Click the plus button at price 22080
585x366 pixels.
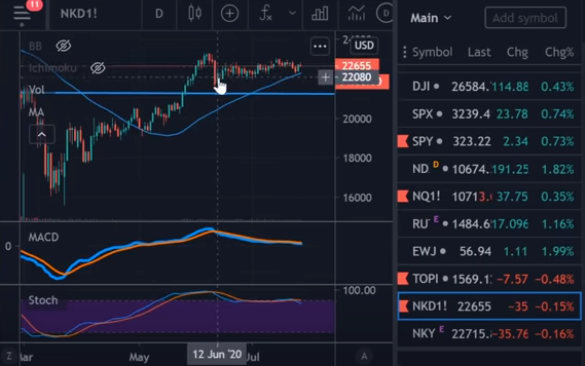(325, 77)
